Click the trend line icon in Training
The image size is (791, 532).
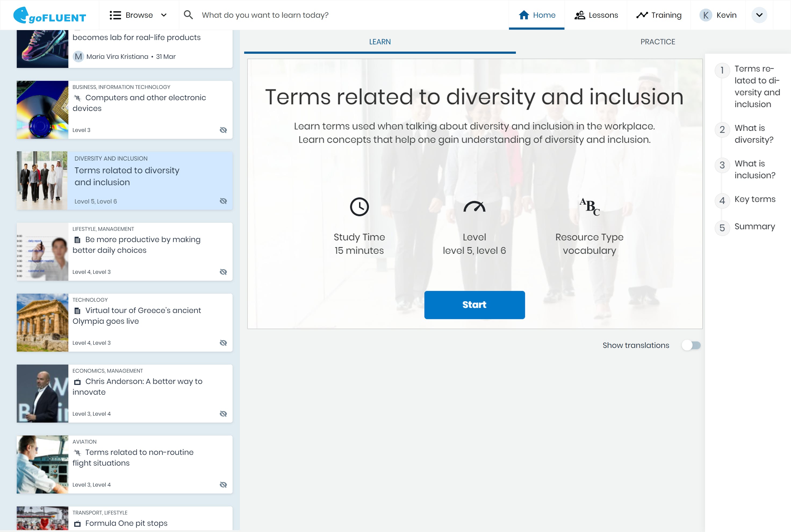pos(642,15)
